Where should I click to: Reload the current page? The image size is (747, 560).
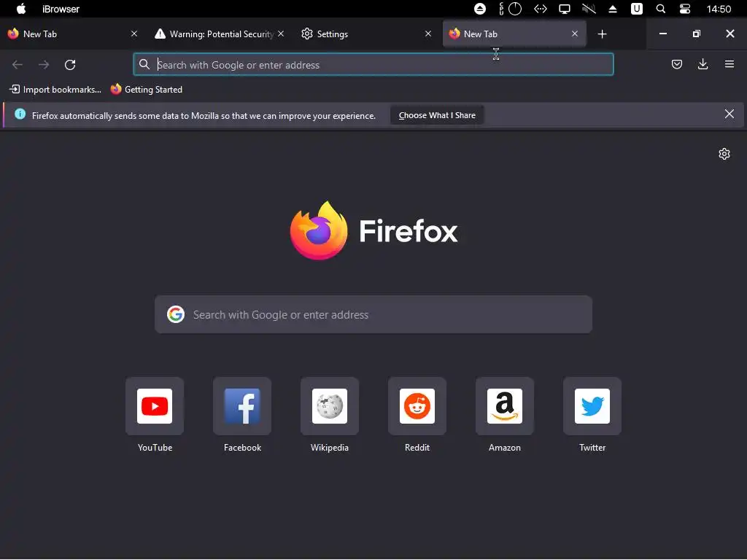click(x=70, y=65)
